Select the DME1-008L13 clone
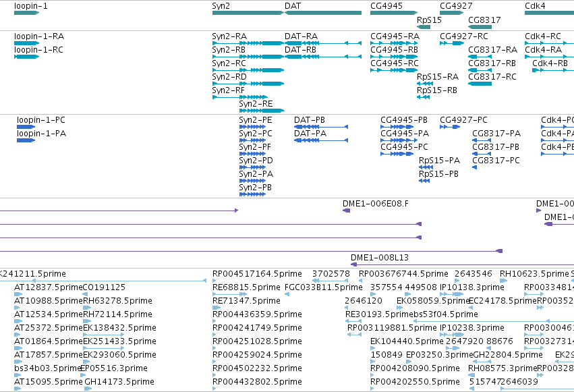The image size is (574, 392). [x=462, y=264]
